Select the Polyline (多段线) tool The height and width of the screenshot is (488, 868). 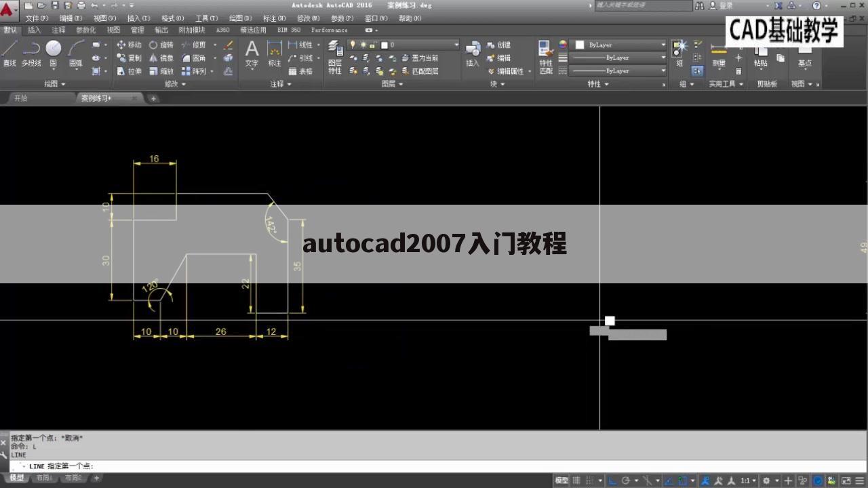[31, 54]
